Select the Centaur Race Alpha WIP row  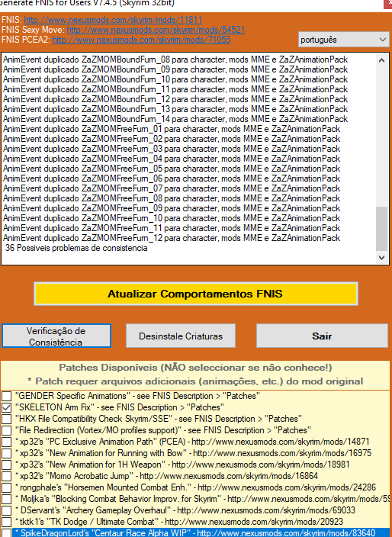click(201, 533)
